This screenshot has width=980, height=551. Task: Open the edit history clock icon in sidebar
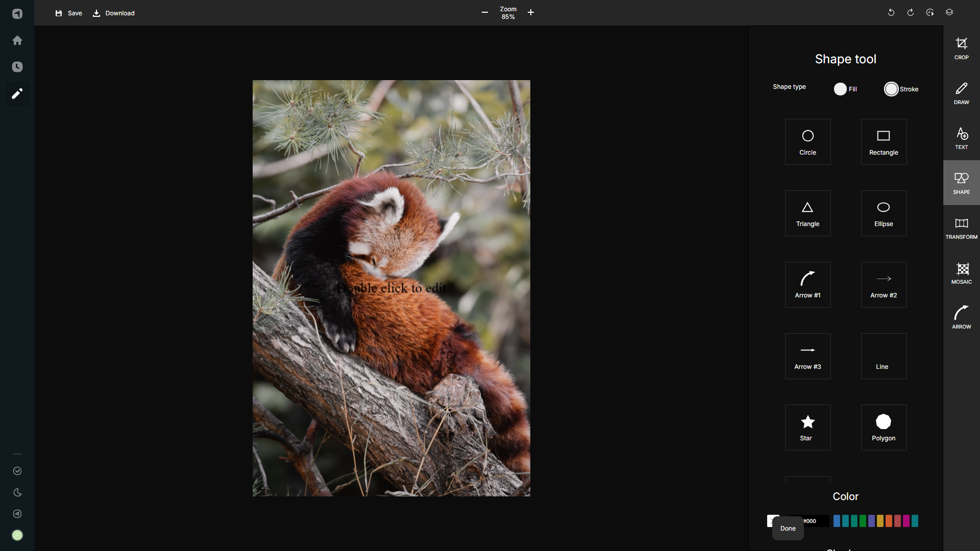pyautogui.click(x=17, y=67)
